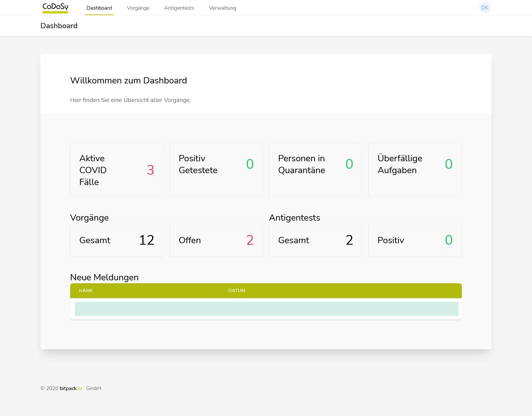Click the CoDoSy logo
Screen dimensions: 532x416
55,7
